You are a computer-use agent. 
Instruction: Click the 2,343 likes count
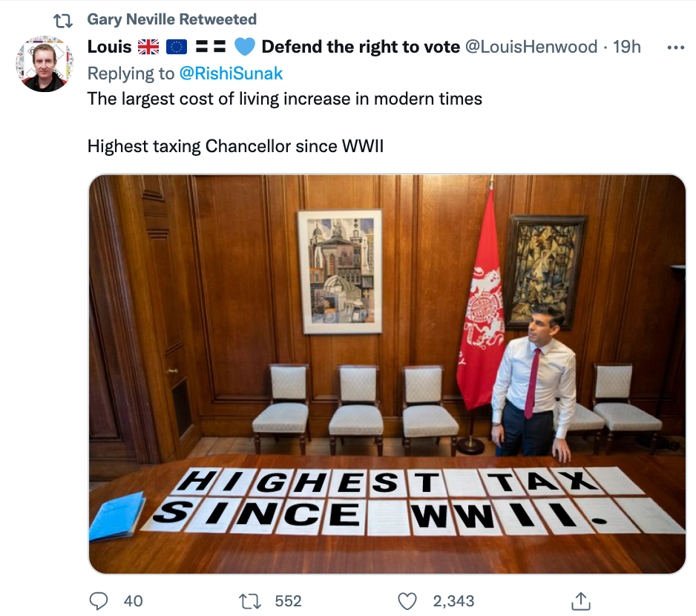453,600
